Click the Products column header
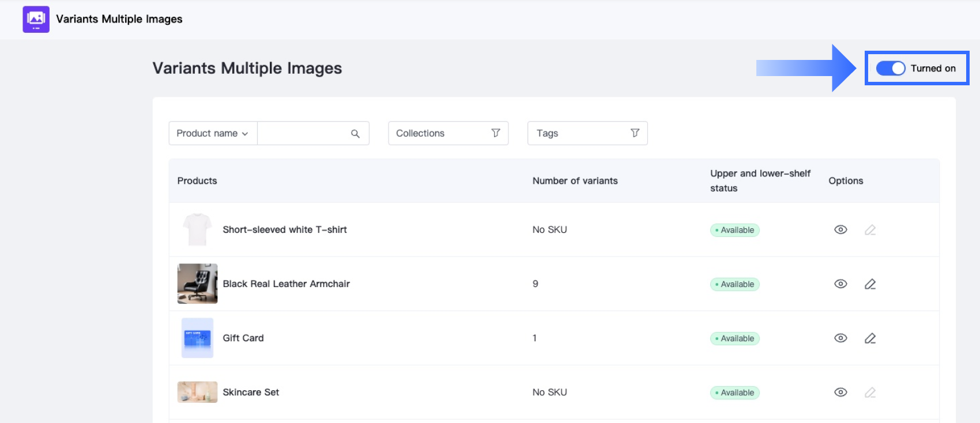This screenshot has width=980, height=423. 197,181
